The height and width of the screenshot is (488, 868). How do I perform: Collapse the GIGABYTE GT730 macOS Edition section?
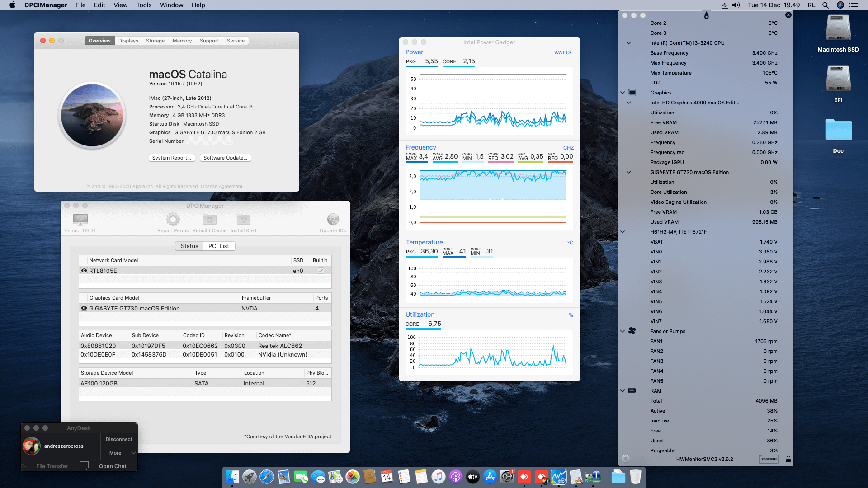pyautogui.click(x=629, y=172)
